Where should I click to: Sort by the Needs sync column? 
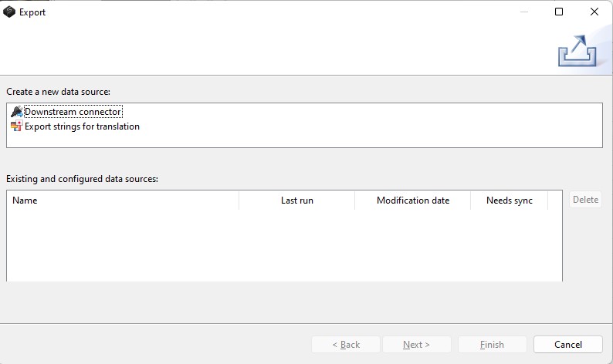point(509,201)
